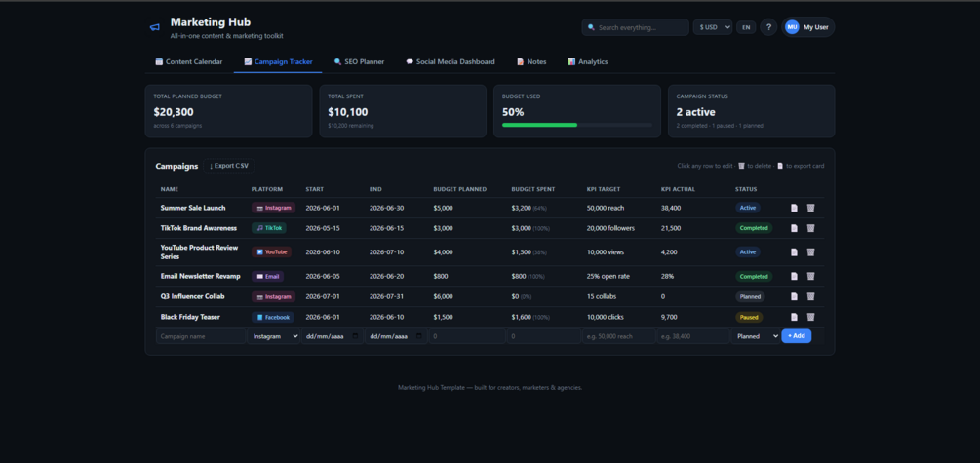Export card for TikTok Brand Awareness row

click(795, 228)
